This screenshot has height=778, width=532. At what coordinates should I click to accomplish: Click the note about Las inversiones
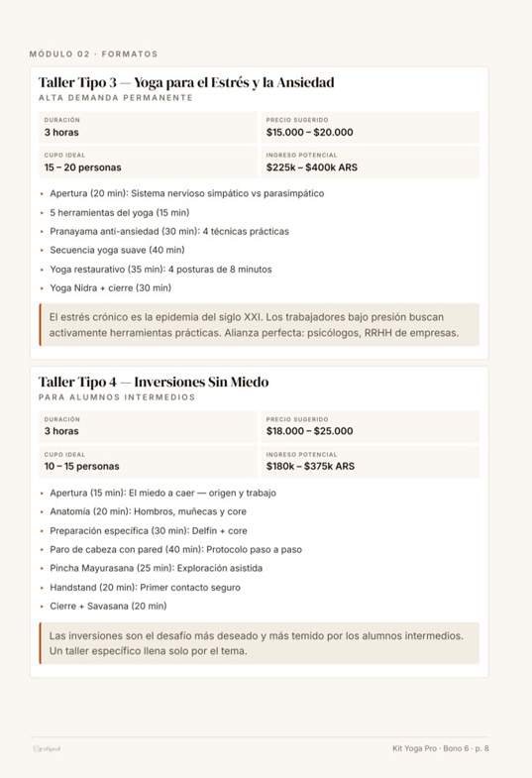(260, 643)
